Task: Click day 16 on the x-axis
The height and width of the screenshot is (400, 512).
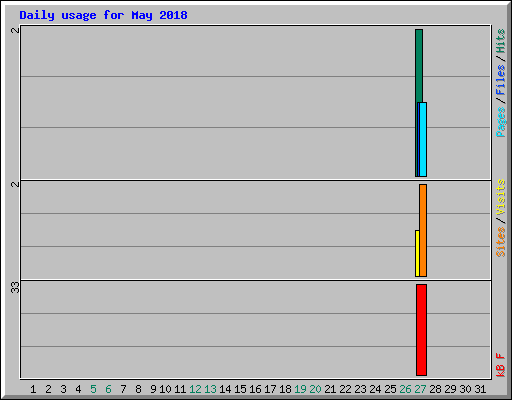Action: [255, 389]
